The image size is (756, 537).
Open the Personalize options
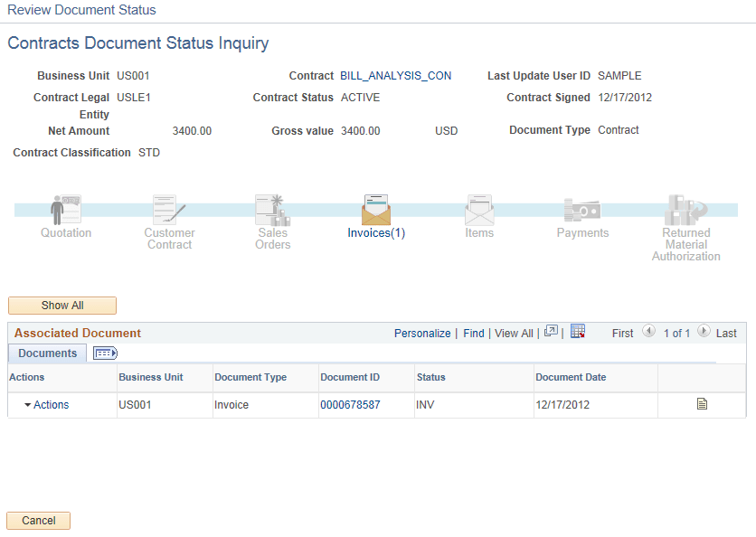tap(422, 333)
